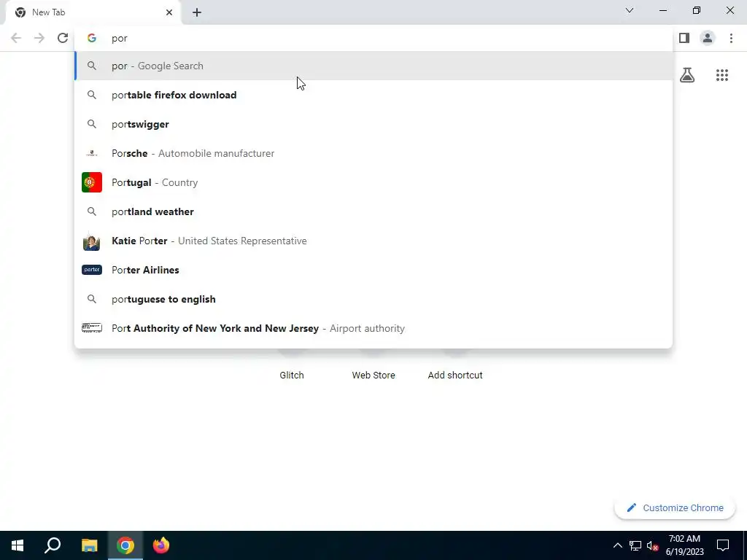Click the Porter Airlines logo icon
Viewport: 747px width, 560px height.
[x=92, y=270]
